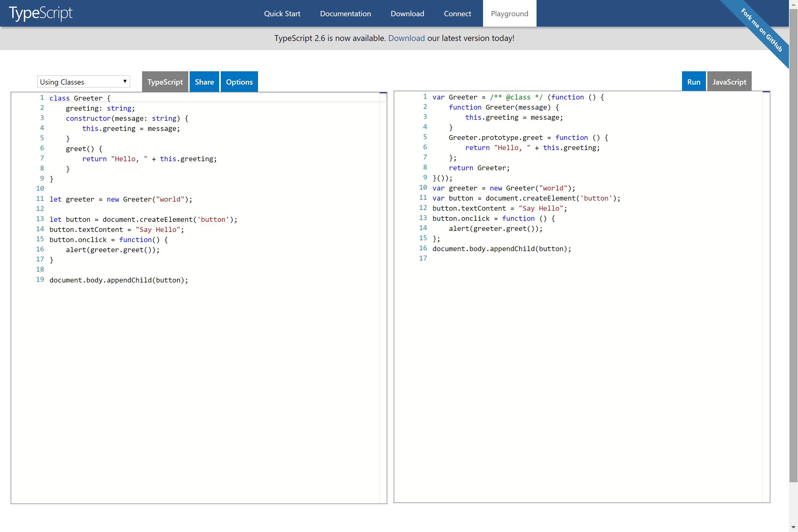Open the Quick Start page
The height and width of the screenshot is (532, 798).
282,14
